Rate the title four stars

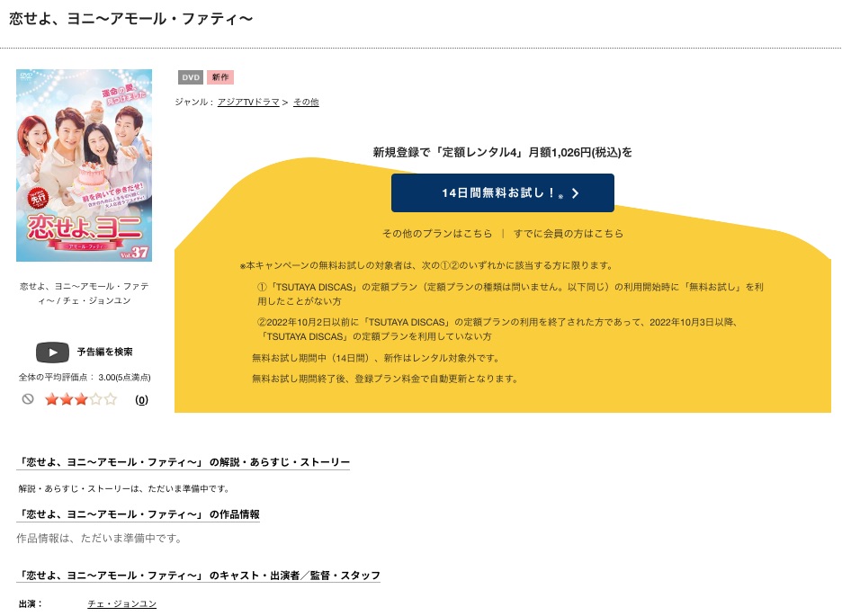pyautogui.click(x=95, y=399)
